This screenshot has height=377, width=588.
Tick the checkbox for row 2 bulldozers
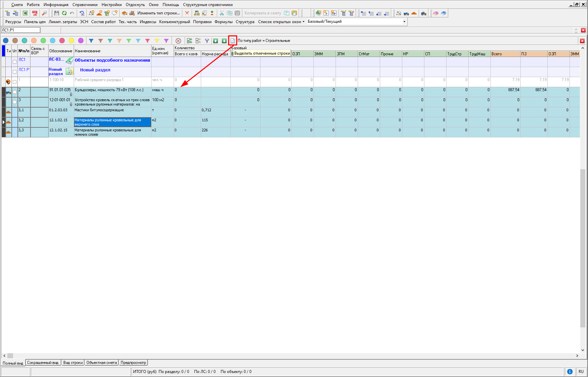[14, 92]
